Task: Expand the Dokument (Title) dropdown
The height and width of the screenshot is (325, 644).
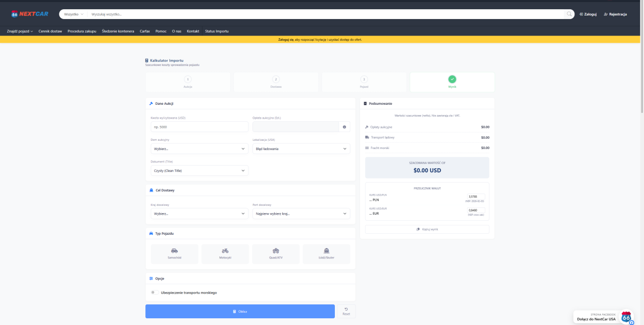Action: [x=199, y=170]
